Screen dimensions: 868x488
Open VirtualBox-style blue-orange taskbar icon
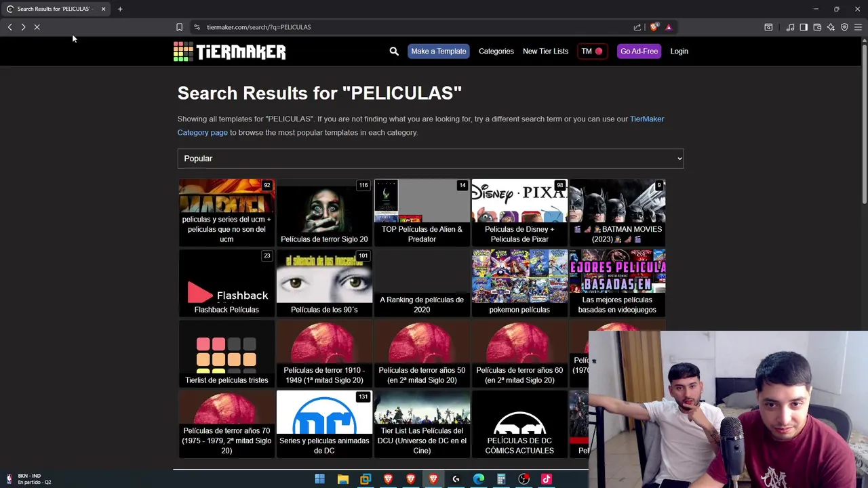click(x=366, y=479)
